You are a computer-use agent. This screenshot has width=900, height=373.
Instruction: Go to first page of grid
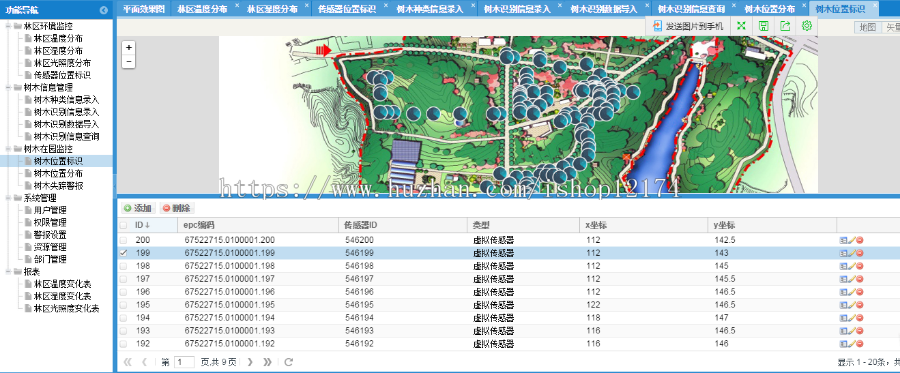pyautogui.click(x=127, y=362)
